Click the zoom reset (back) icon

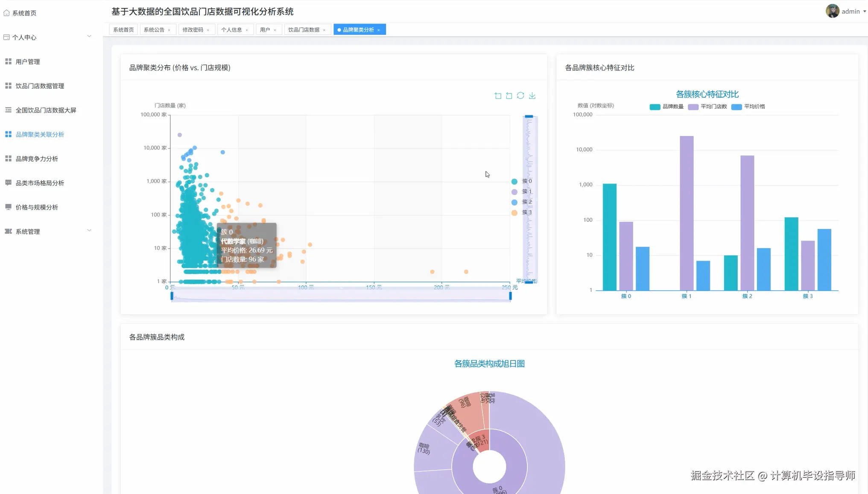(x=509, y=96)
